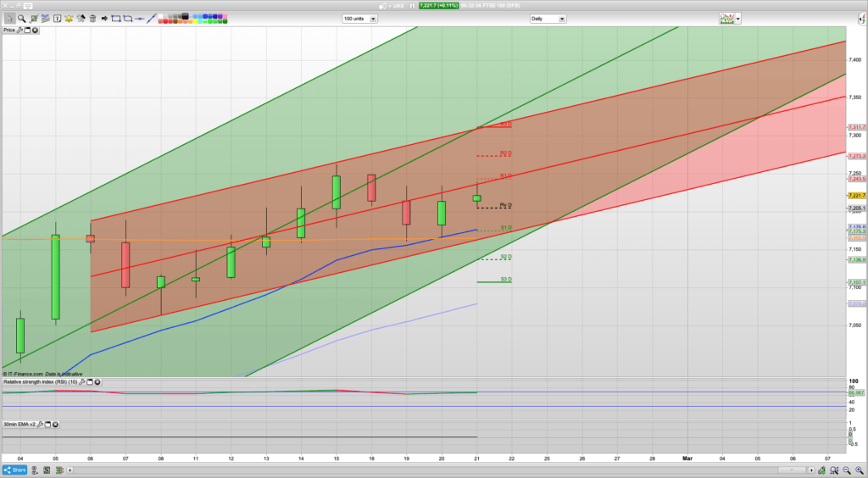Select the rectangle drawing tool
This screenshot has height=478, width=868.
click(115, 19)
